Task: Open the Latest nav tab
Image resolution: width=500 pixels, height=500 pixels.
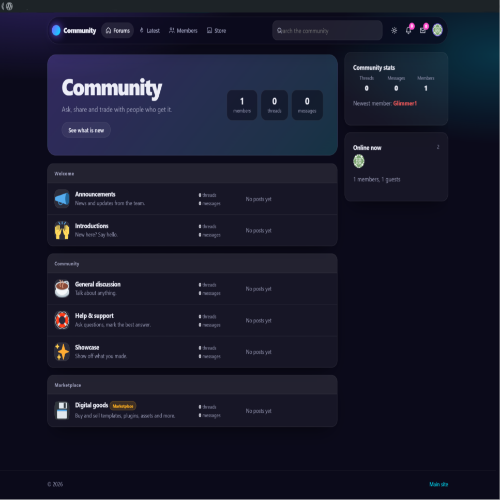Action: click(x=150, y=30)
